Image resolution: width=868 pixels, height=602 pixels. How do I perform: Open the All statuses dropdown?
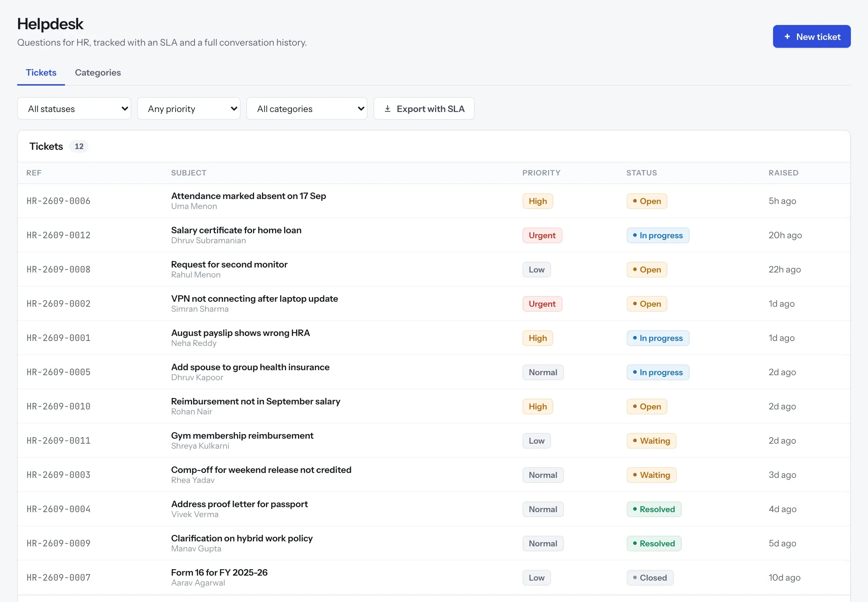pos(74,109)
